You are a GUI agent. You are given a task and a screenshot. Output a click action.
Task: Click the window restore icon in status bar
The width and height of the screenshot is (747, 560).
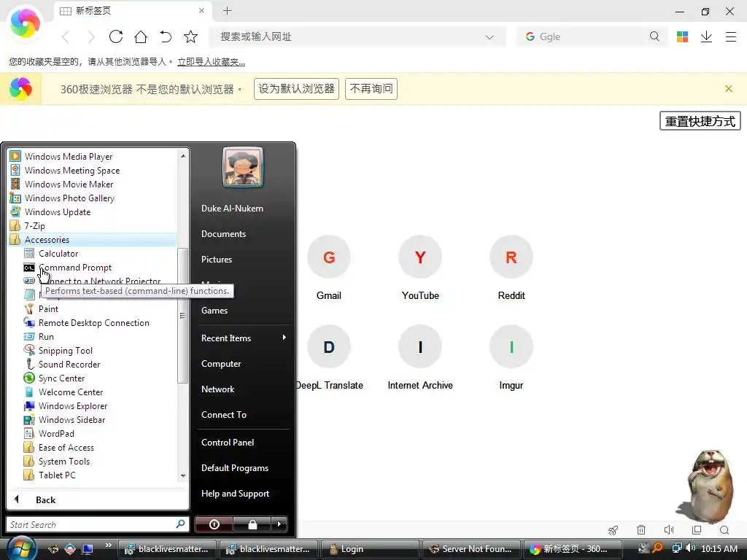[x=697, y=530]
